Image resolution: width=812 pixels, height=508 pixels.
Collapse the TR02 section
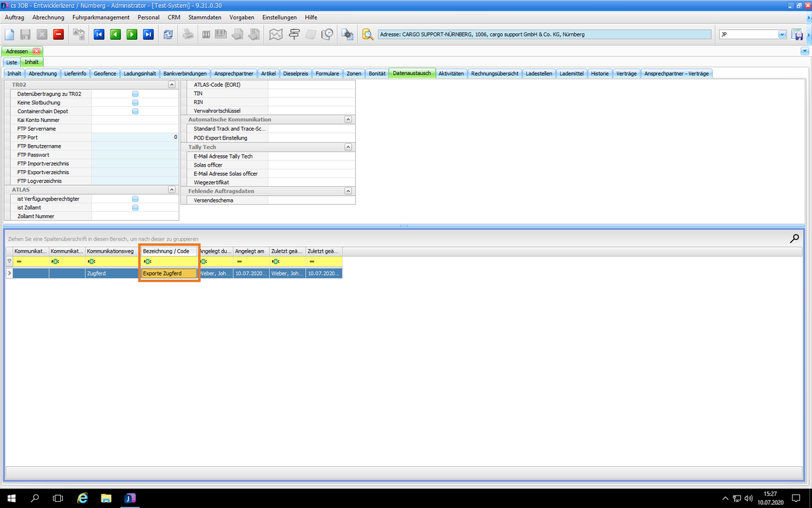tap(172, 85)
